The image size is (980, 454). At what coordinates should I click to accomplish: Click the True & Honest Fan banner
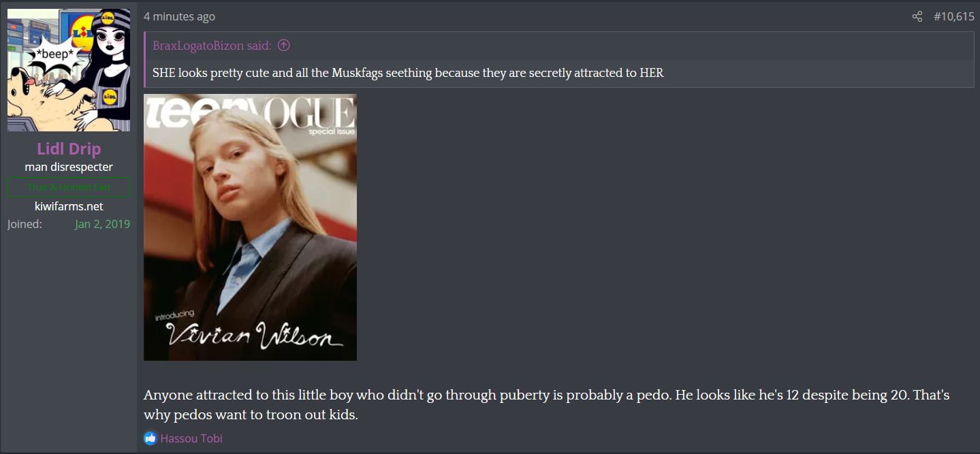(69, 187)
